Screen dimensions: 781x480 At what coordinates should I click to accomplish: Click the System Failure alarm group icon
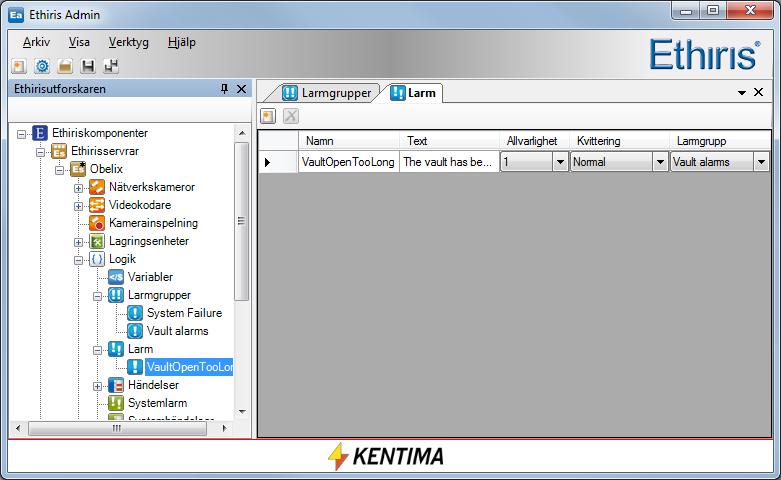pos(134,313)
